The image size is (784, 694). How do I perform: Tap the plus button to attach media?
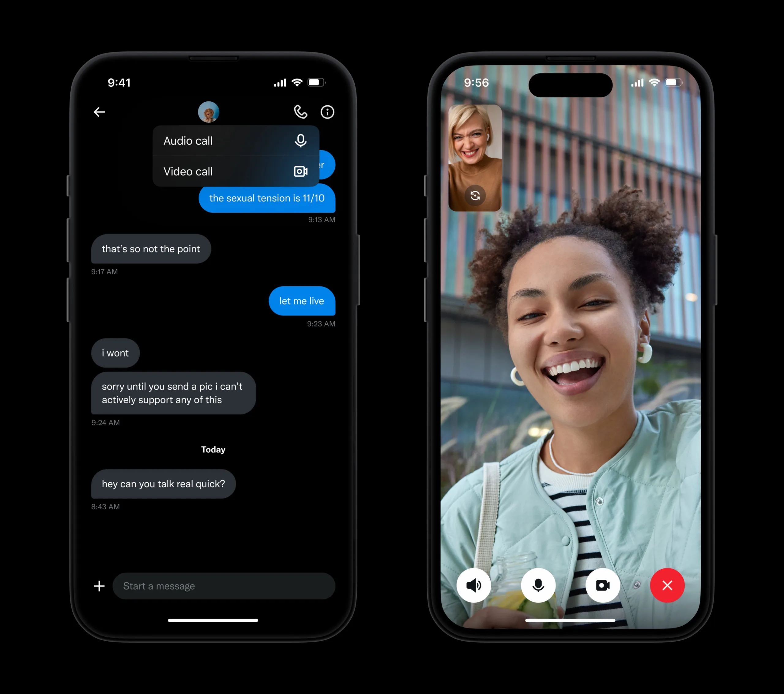(x=99, y=586)
